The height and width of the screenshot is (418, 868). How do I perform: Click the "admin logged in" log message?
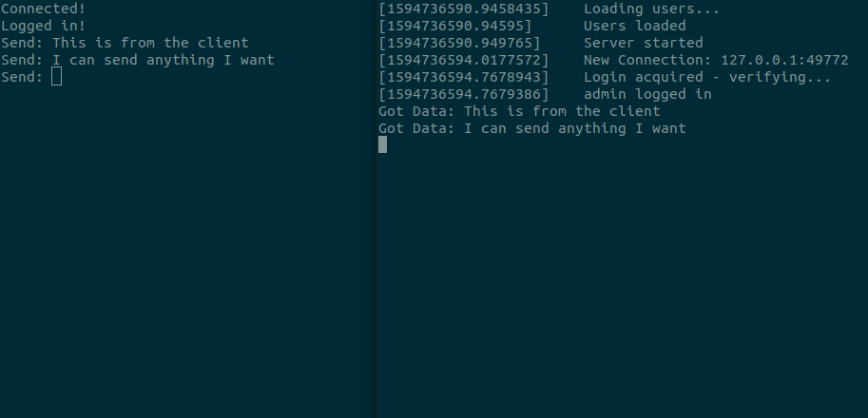click(647, 94)
